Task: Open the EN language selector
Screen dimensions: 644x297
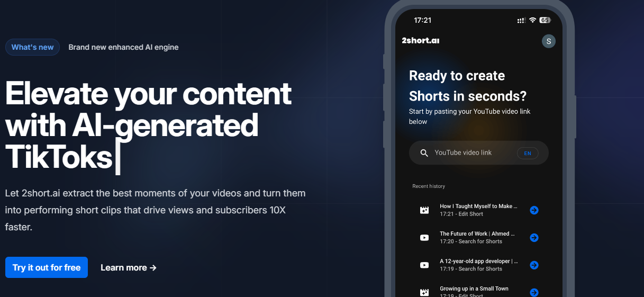Action: [527, 154]
